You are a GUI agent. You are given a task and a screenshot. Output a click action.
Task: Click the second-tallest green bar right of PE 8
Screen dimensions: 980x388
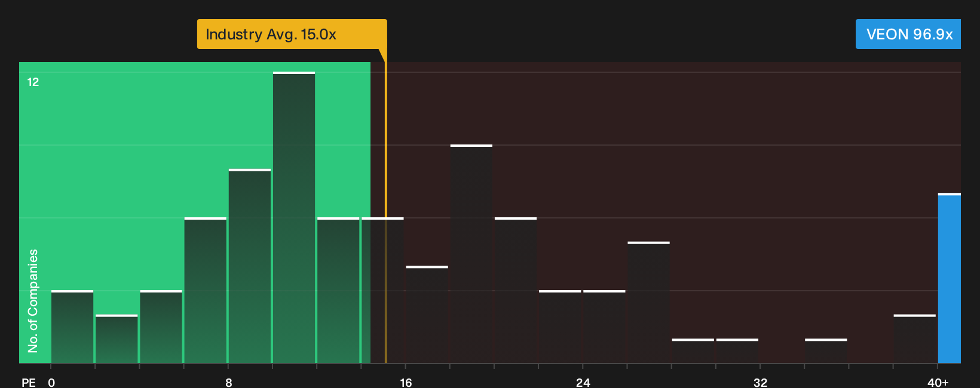coord(250,266)
